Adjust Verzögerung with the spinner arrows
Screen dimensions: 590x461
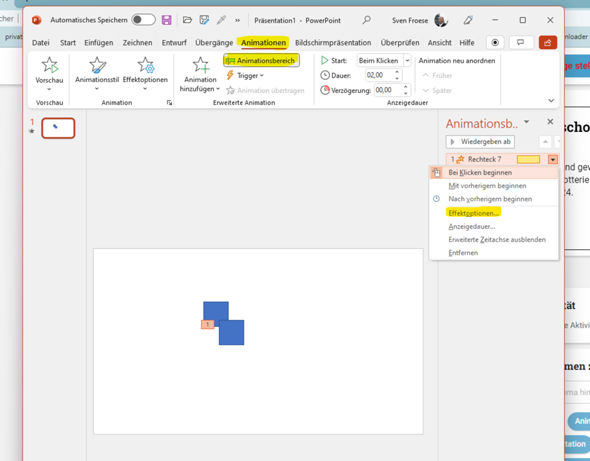pyautogui.click(x=406, y=90)
